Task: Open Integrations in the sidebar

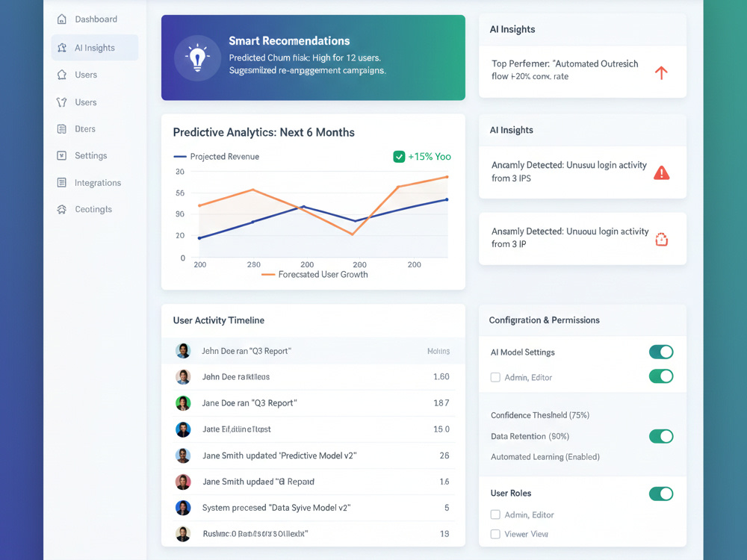Action: click(95, 183)
